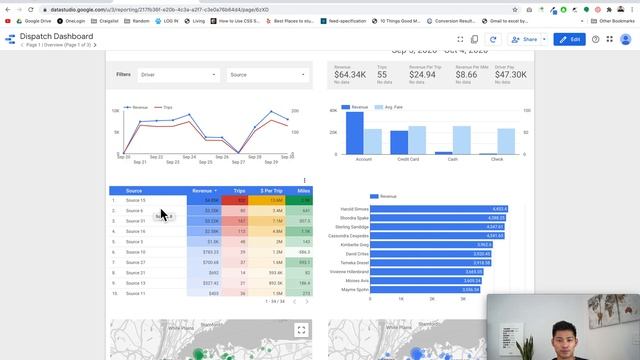Click the Revenue scorecard $64.34K
Image resolution: width=640 pixels, height=360 pixels.
tap(350, 75)
